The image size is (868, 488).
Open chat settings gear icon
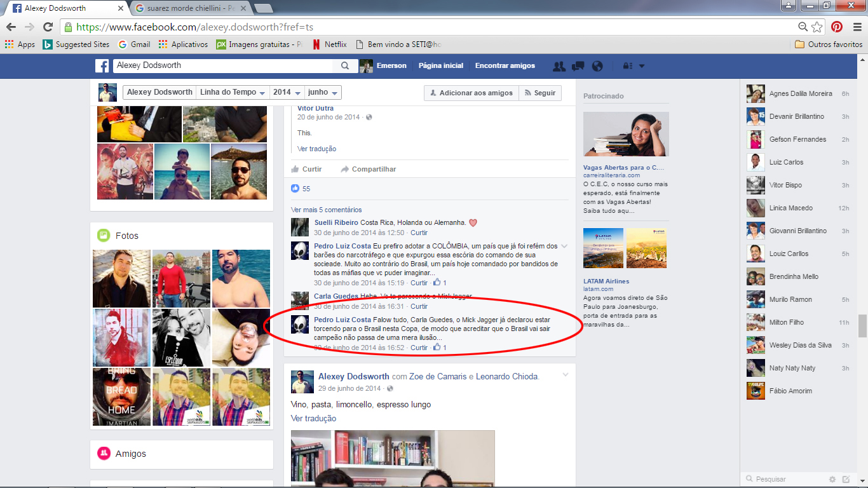click(832, 479)
